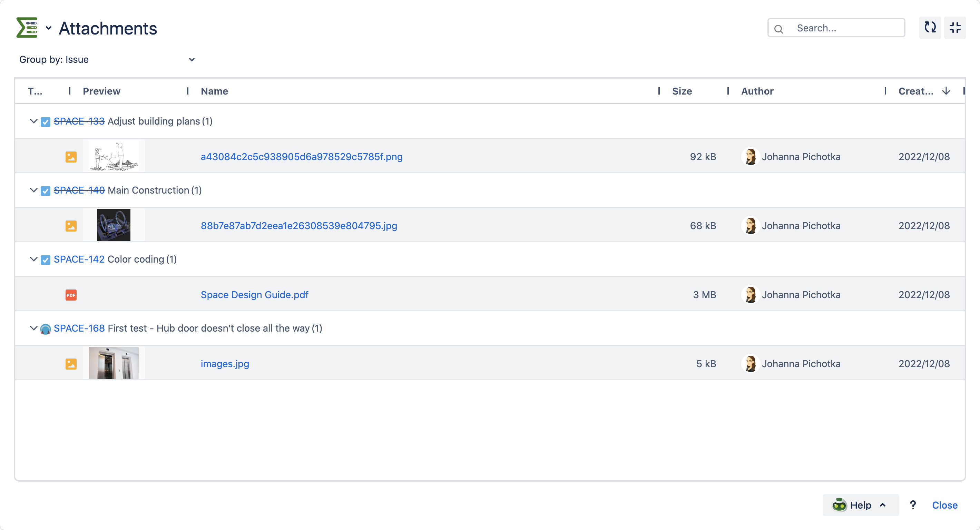Open the Space Design Guide.pdf link
This screenshot has width=980, height=530.
254,294
